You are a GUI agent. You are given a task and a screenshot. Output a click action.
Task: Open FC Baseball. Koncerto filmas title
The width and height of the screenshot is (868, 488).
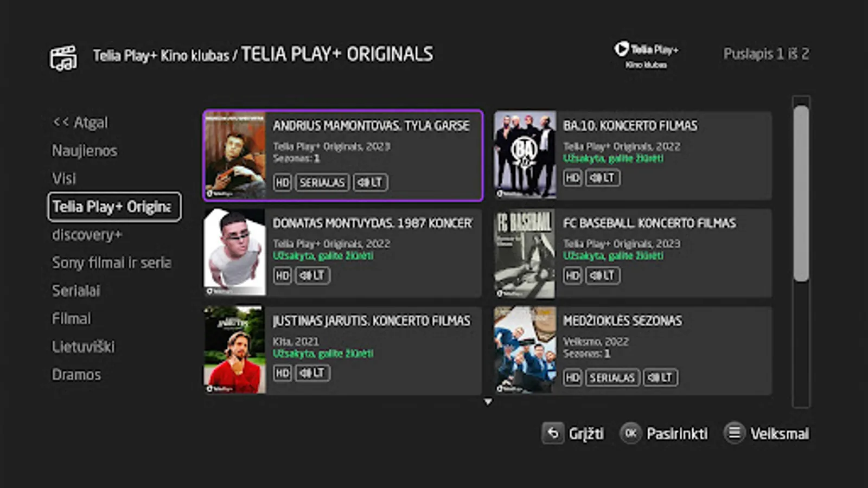(649, 223)
